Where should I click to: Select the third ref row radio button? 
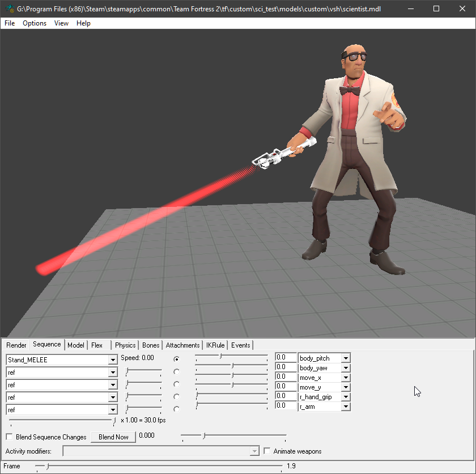coord(176,396)
